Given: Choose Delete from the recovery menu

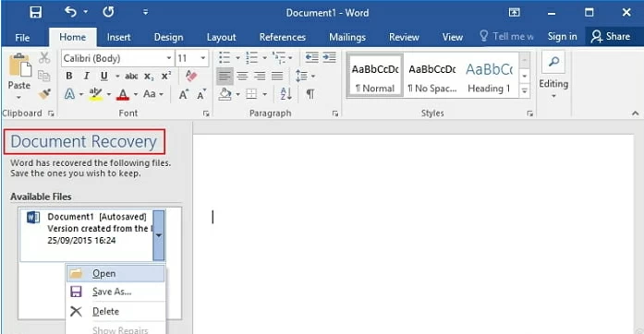Looking at the screenshot, I should (x=115, y=312).
